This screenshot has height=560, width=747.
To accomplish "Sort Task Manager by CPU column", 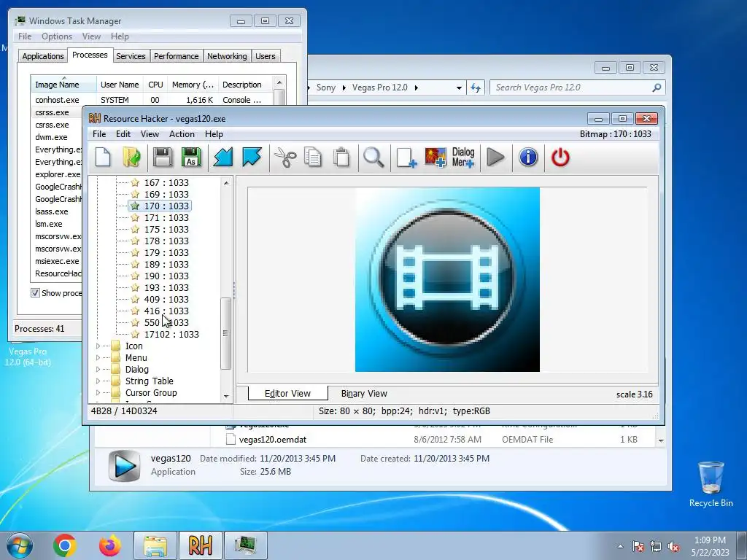I will [155, 85].
